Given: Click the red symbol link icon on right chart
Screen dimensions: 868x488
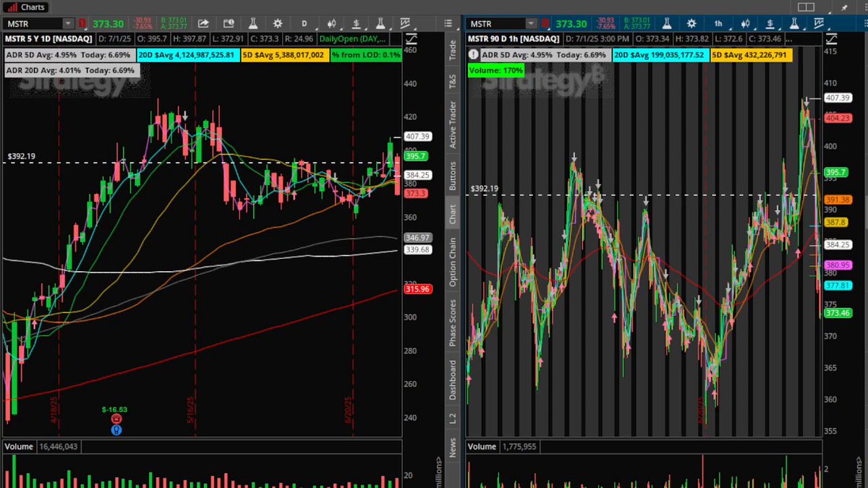Looking at the screenshot, I should [545, 23].
